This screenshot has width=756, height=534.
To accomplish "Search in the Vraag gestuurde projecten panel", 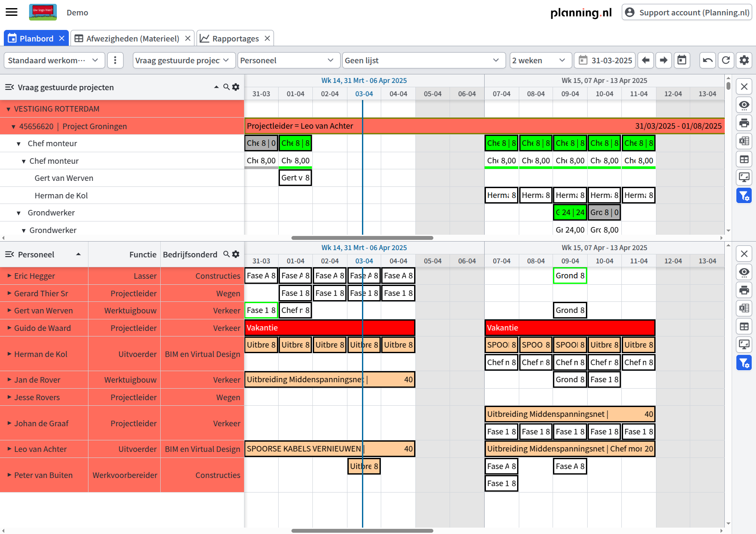I will (x=227, y=87).
